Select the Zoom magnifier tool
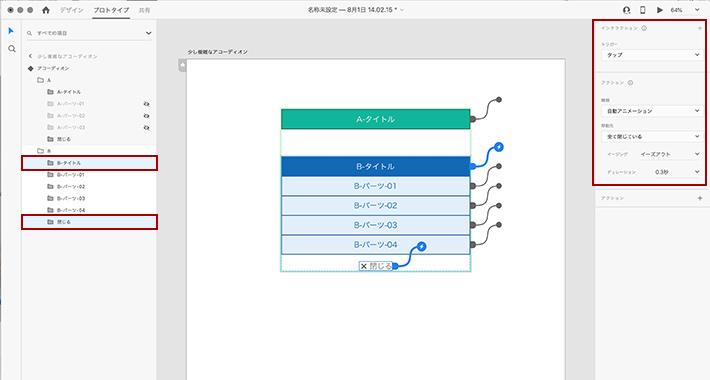 pyautogui.click(x=12, y=48)
